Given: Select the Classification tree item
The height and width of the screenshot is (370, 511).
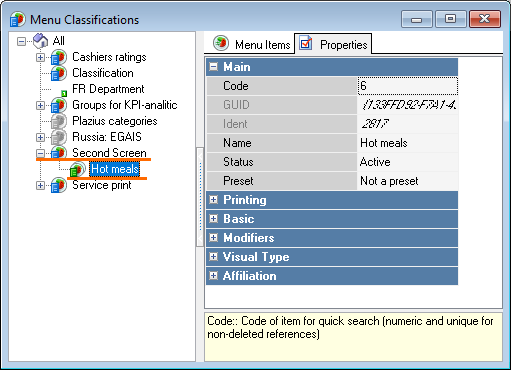Looking at the screenshot, I should click(103, 73).
